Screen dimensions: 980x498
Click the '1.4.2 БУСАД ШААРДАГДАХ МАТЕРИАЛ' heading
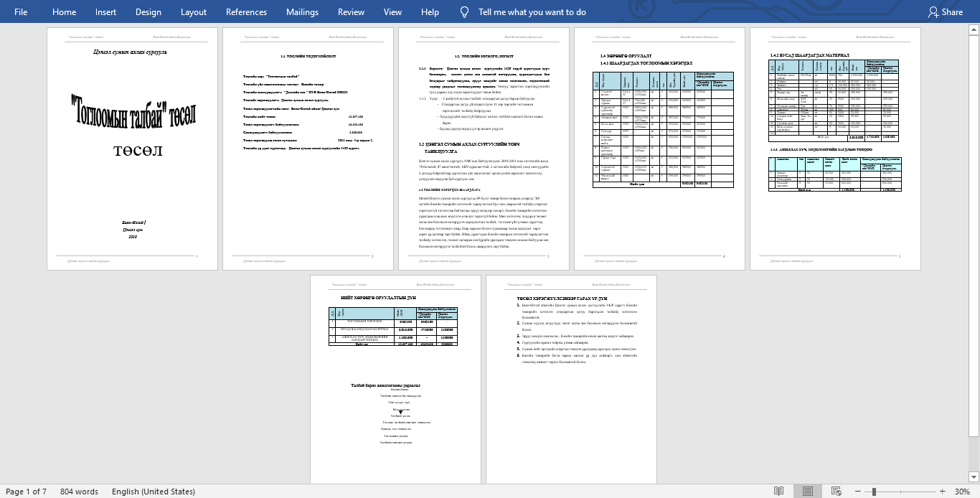coord(809,55)
